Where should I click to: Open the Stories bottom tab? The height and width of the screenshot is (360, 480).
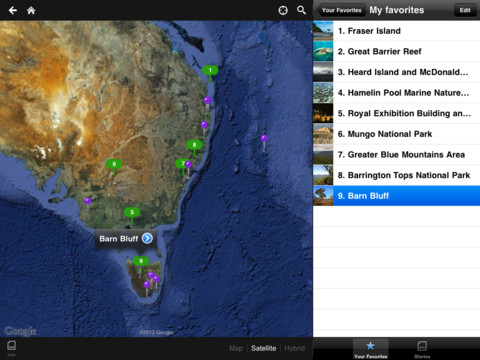(422, 349)
